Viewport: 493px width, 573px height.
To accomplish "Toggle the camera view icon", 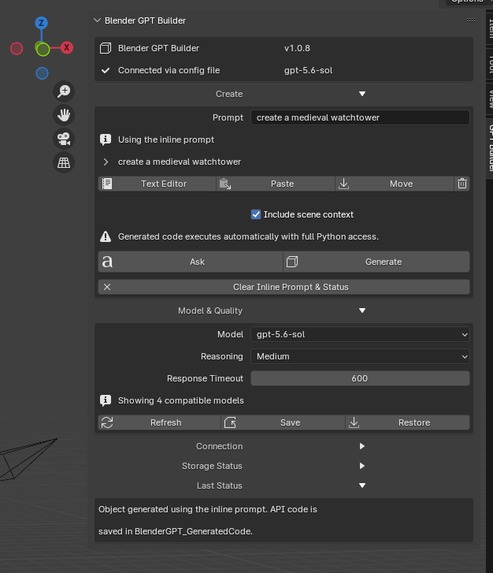I will tap(64, 139).
